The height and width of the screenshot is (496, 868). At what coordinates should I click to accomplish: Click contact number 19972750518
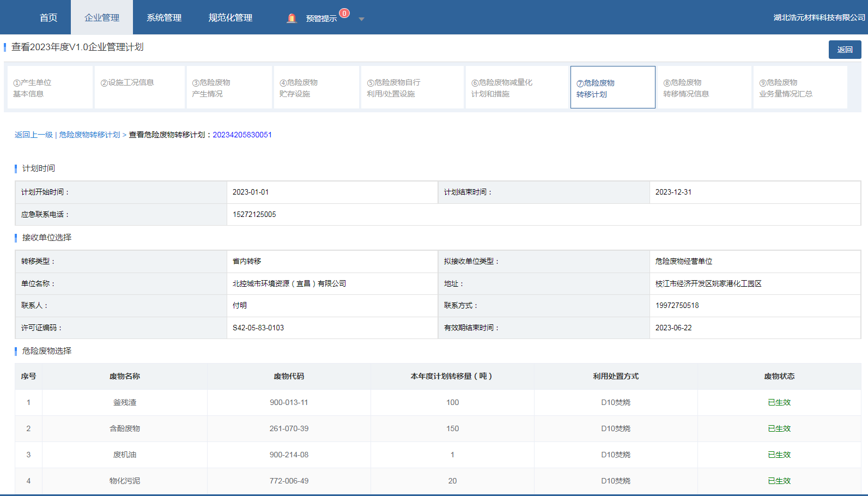pyautogui.click(x=677, y=306)
